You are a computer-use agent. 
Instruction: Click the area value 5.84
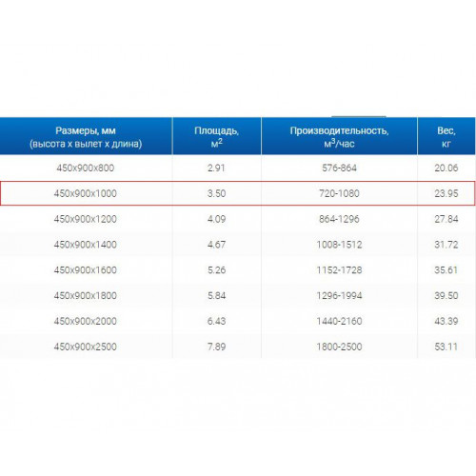coord(216,295)
